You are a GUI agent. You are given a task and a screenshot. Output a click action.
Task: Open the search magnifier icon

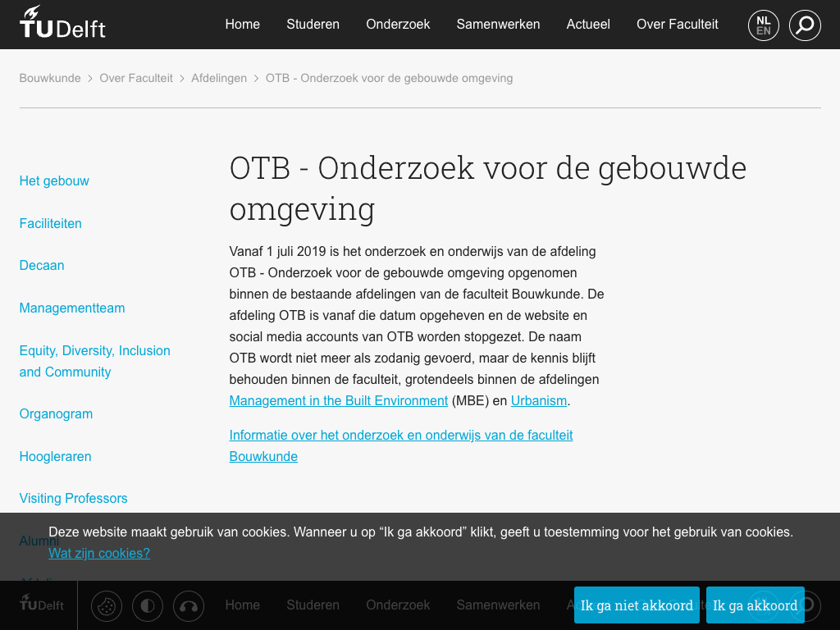coord(805,25)
